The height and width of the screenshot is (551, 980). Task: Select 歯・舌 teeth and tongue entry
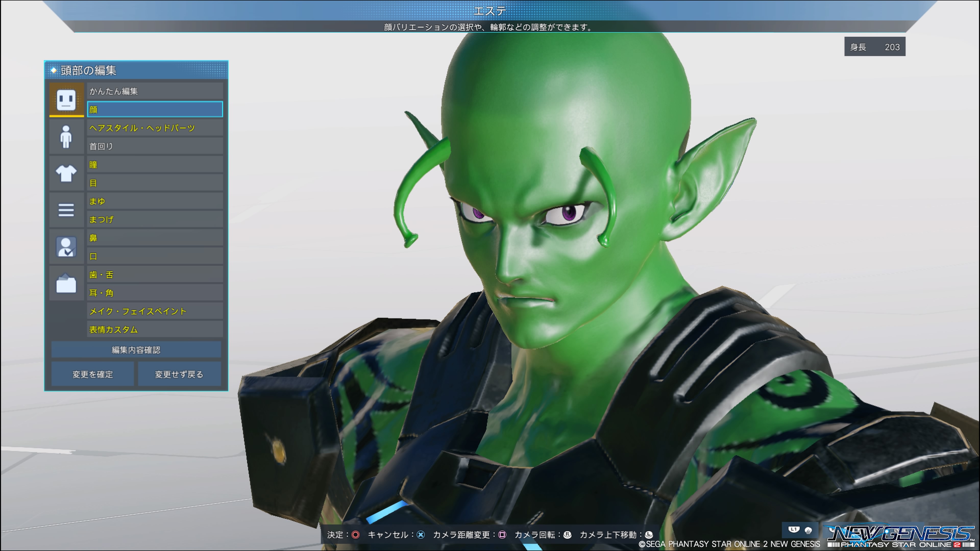155,274
